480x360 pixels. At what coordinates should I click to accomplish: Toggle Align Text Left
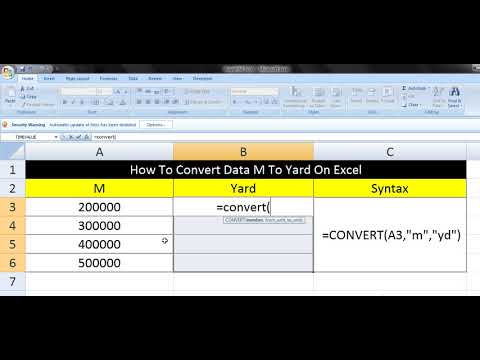[x=139, y=102]
